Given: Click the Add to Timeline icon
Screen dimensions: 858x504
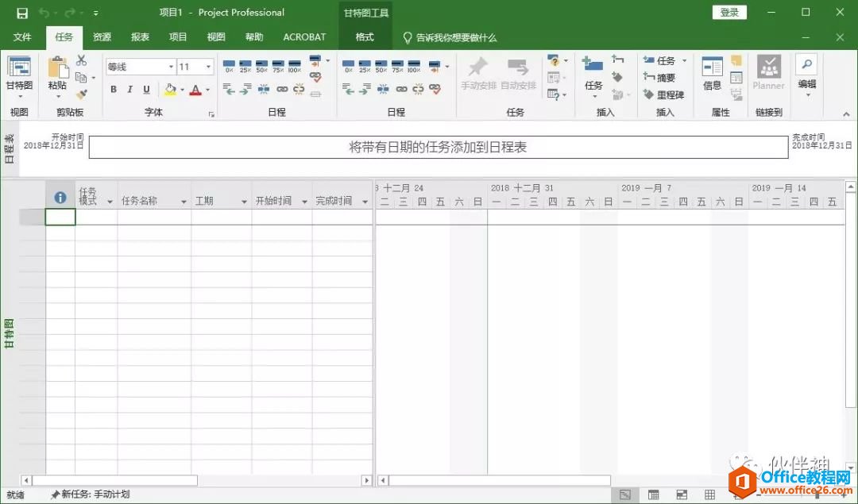Looking at the screenshot, I should pyautogui.click(x=736, y=94).
